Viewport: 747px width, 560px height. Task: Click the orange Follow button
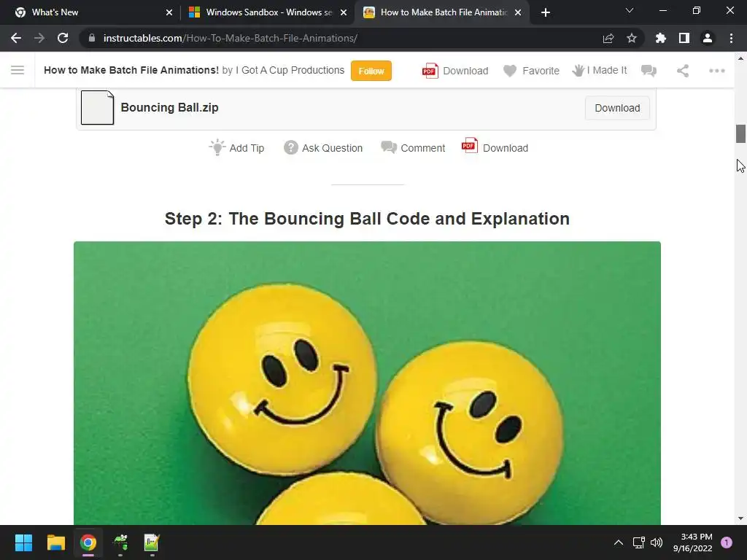371,71
